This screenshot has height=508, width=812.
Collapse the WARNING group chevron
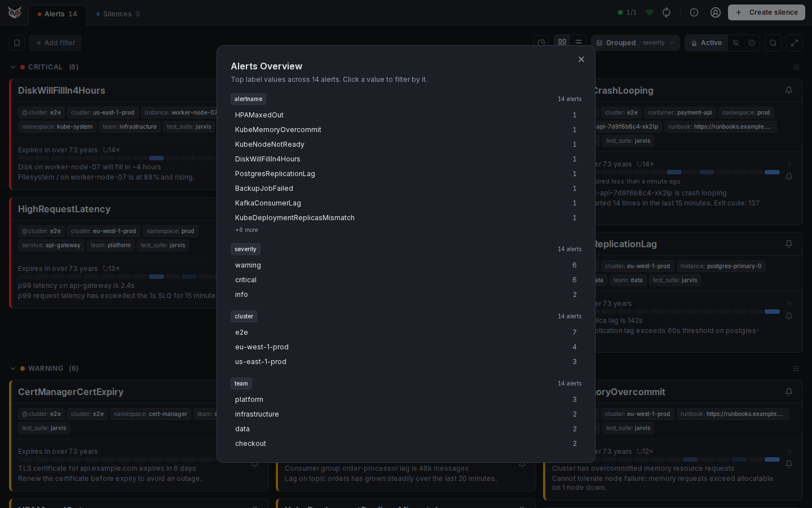click(13, 369)
